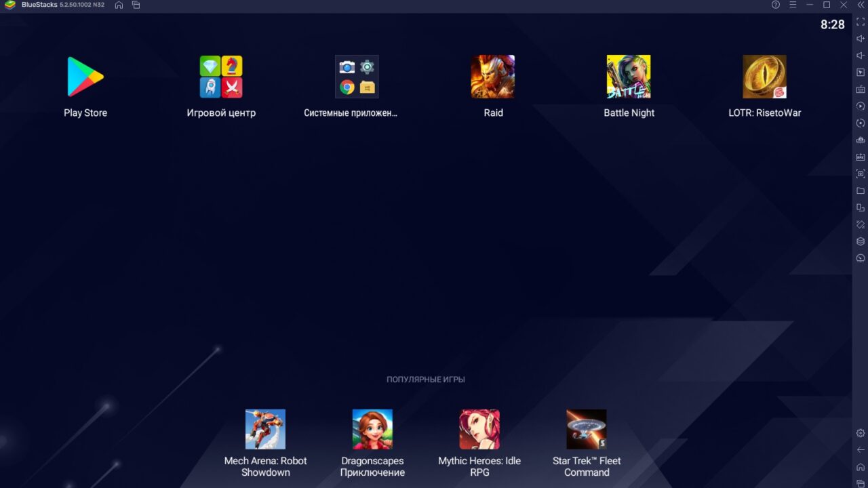868x488 pixels.
Task: Open Системные приложения folder
Action: point(356,76)
